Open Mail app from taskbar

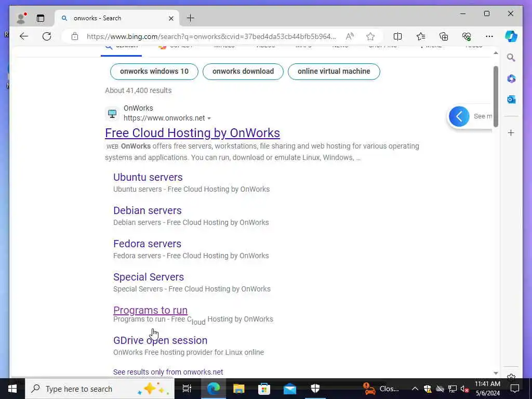pos(290,389)
